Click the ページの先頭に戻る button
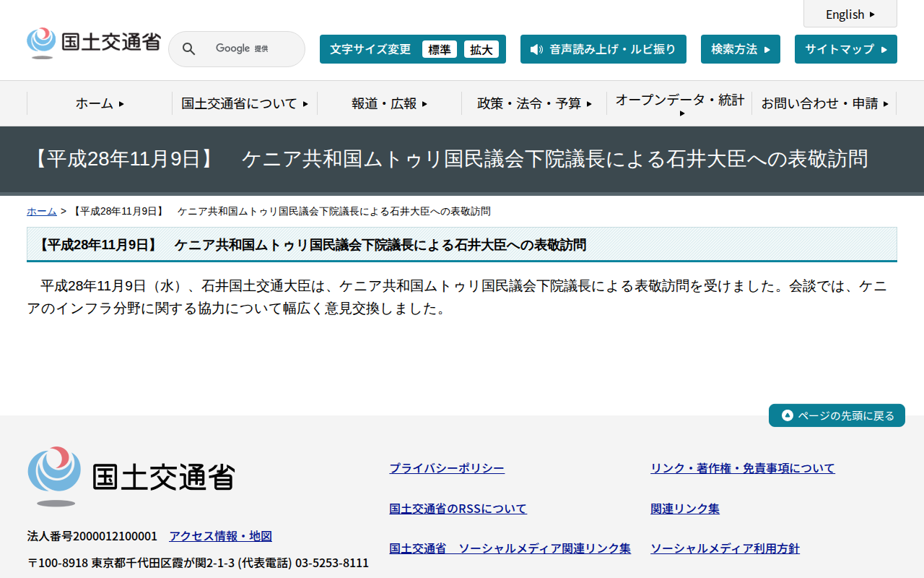924x578 pixels. coord(837,415)
